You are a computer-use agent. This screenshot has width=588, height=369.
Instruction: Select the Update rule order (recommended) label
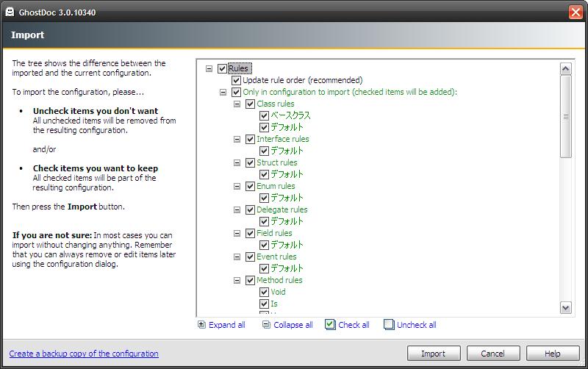tap(302, 80)
